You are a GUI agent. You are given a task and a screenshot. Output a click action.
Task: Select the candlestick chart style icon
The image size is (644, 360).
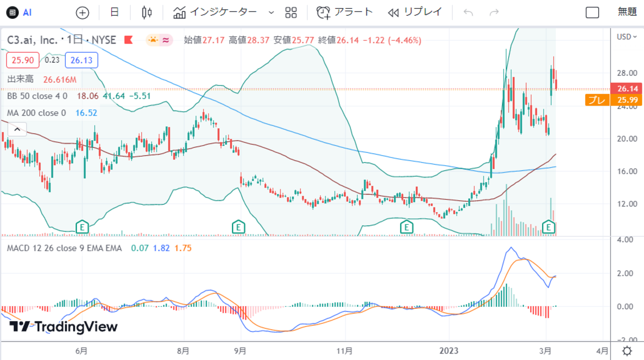tap(146, 12)
